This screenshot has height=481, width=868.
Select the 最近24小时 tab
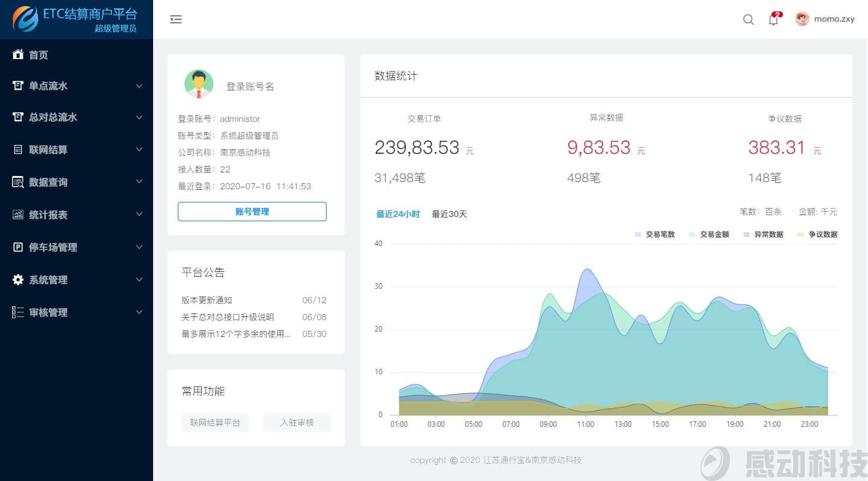click(x=398, y=214)
